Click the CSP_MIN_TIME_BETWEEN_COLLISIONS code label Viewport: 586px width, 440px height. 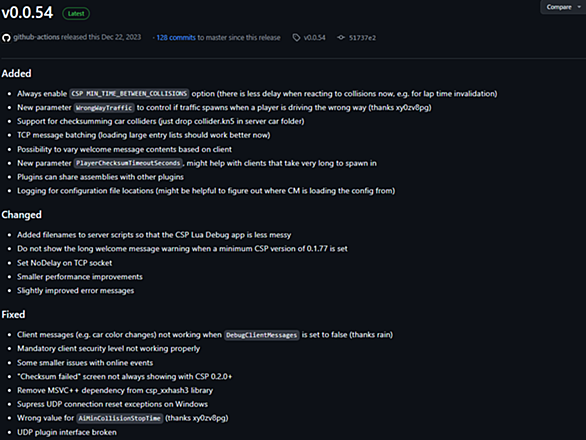[x=129, y=93]
